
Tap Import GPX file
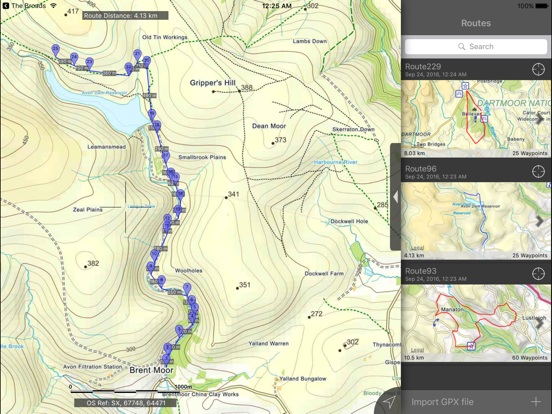coord(442,402)
